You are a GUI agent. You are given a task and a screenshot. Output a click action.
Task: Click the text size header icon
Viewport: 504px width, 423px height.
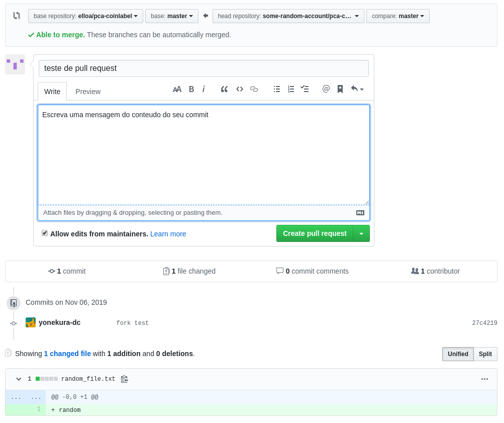(177, 90)
